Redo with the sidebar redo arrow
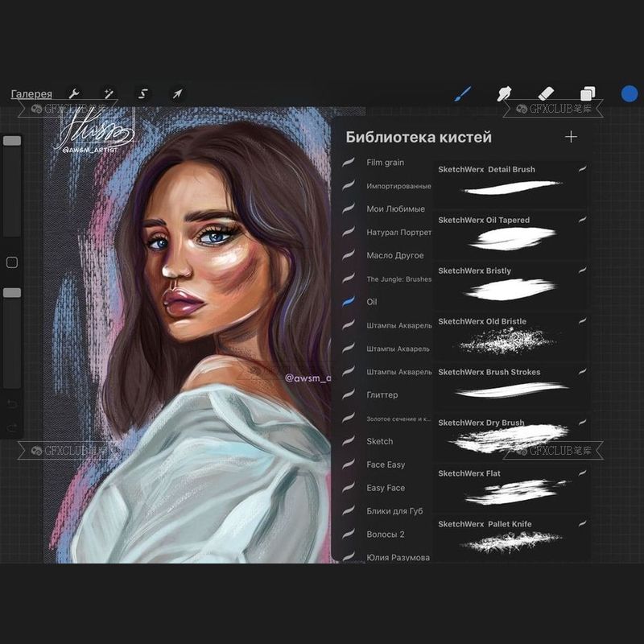The image size is (644, 644). pyautogui.click(x=12, y=428)
